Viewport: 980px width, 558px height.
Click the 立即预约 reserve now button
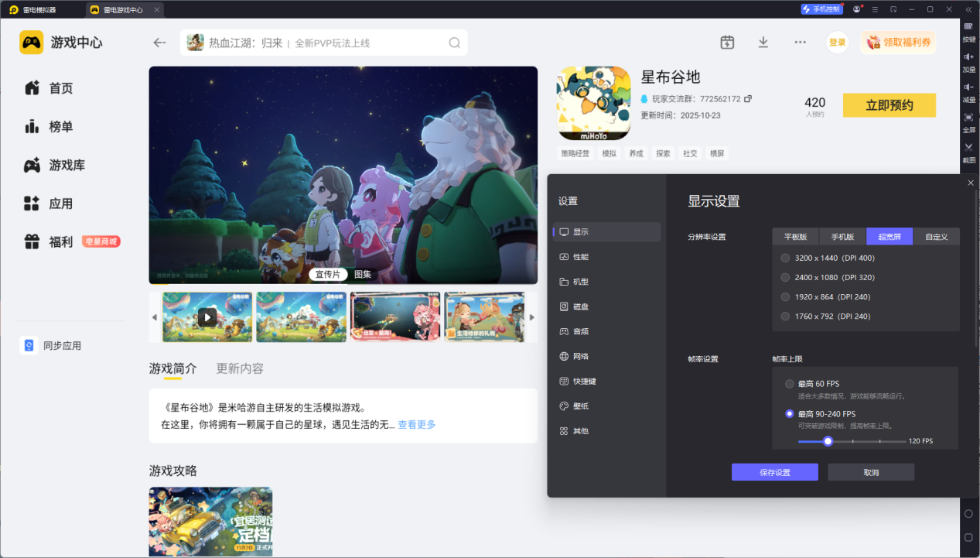pos(890,105)
